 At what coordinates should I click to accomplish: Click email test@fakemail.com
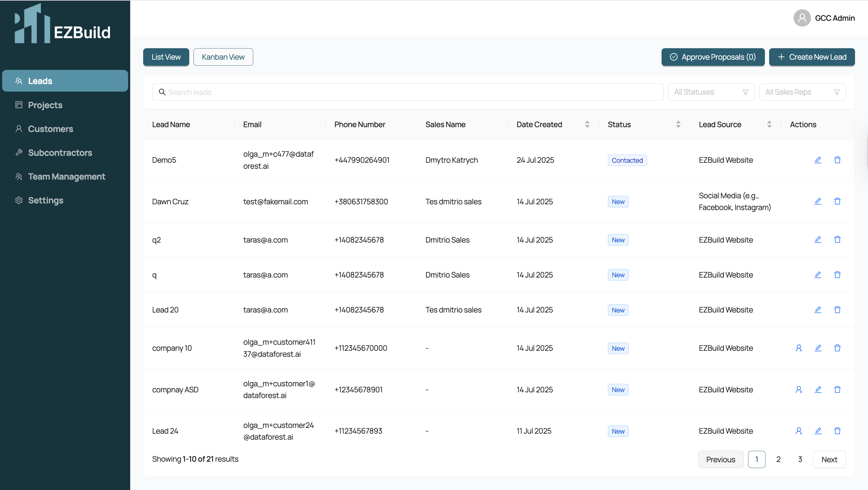tap(276, 202)
